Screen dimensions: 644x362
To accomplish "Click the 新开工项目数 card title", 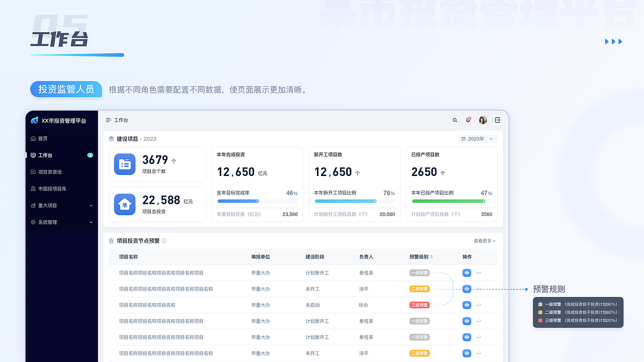I will 328,154.
